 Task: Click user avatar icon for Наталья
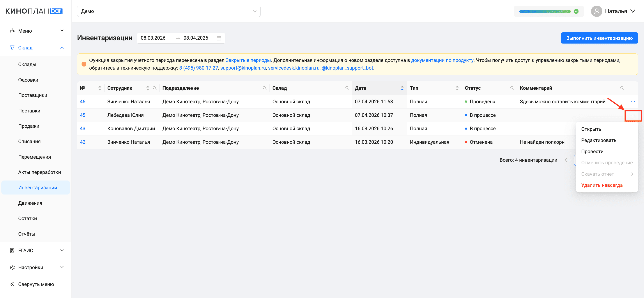click(x=596, y=11)
